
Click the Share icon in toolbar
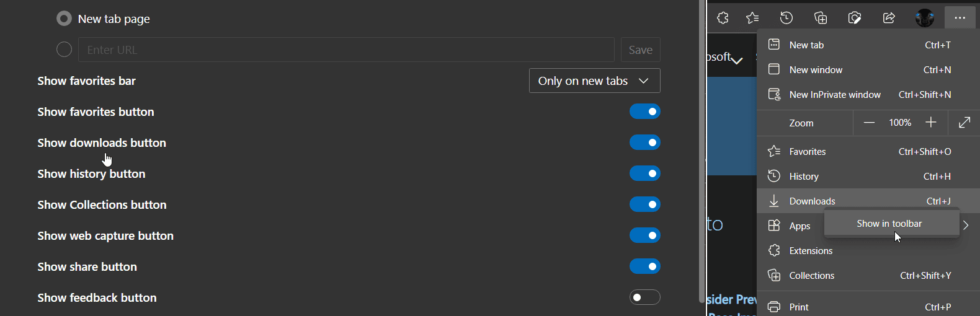pyautogui.click(x=889, y=18)
